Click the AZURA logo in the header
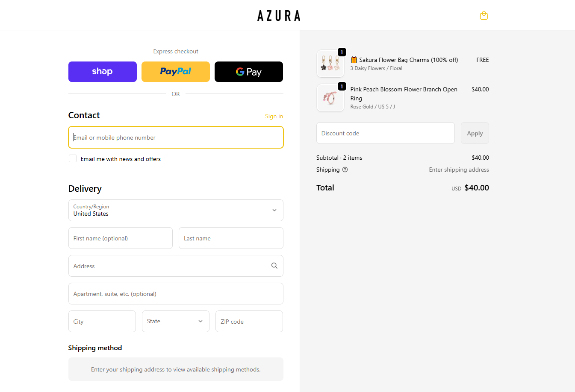Viewport: 575px width, 392px height. [279, 15]
